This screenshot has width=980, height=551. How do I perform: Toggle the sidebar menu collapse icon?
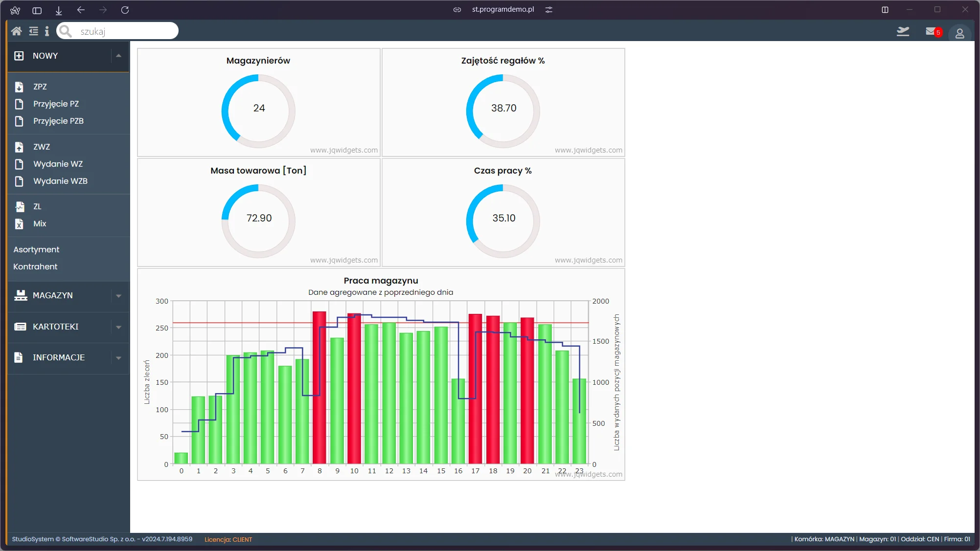[33, 31]
